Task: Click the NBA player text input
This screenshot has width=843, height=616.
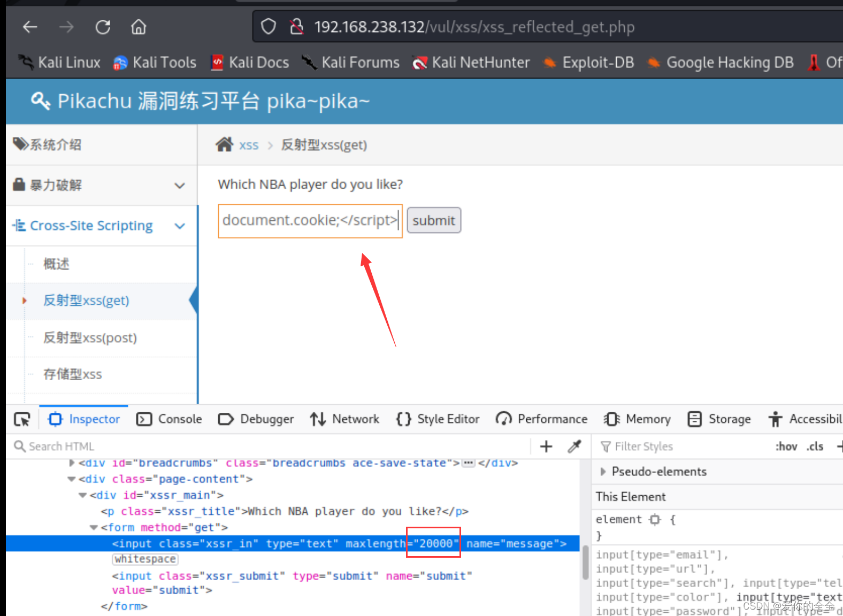Action: (310, 220)
